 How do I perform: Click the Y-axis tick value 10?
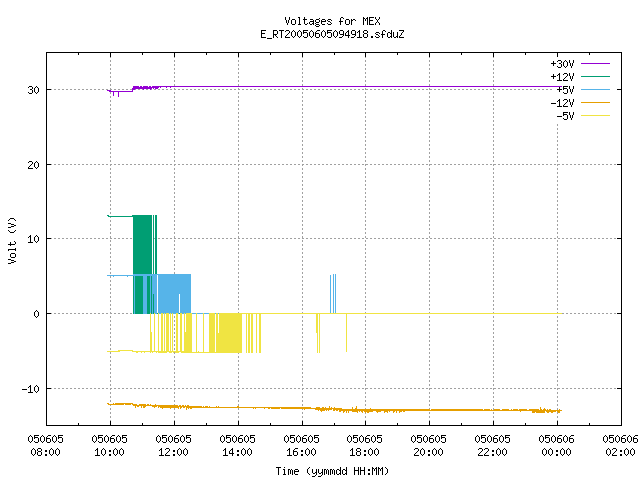point(33,239)
